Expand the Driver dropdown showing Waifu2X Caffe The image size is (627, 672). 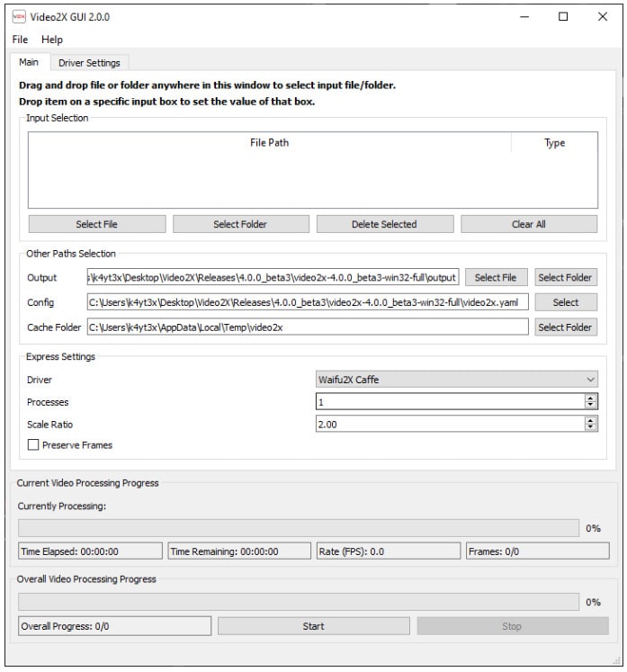tap(457, 380)
